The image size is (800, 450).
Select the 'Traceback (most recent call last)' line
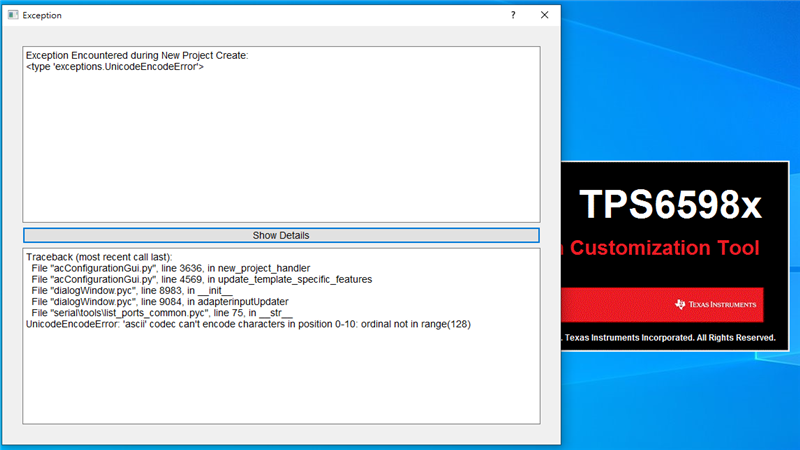pos(99,257)
